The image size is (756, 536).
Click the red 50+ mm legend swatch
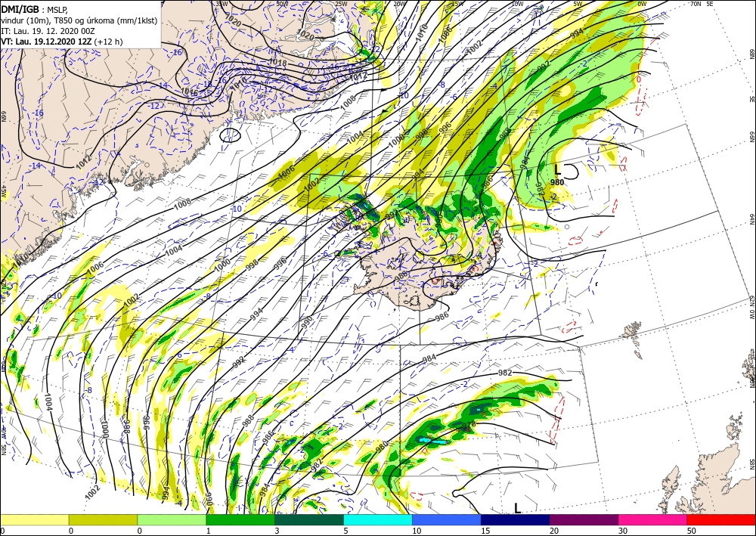point(721,519)
